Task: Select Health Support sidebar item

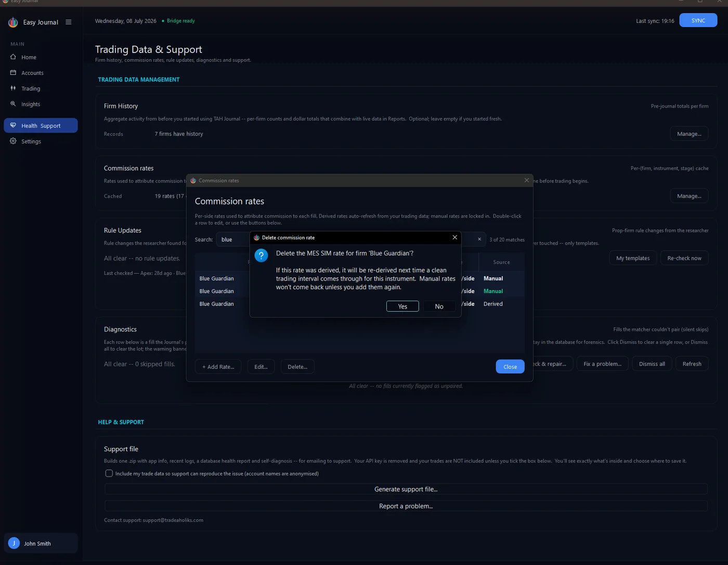Action: click(x=41, y=125)
